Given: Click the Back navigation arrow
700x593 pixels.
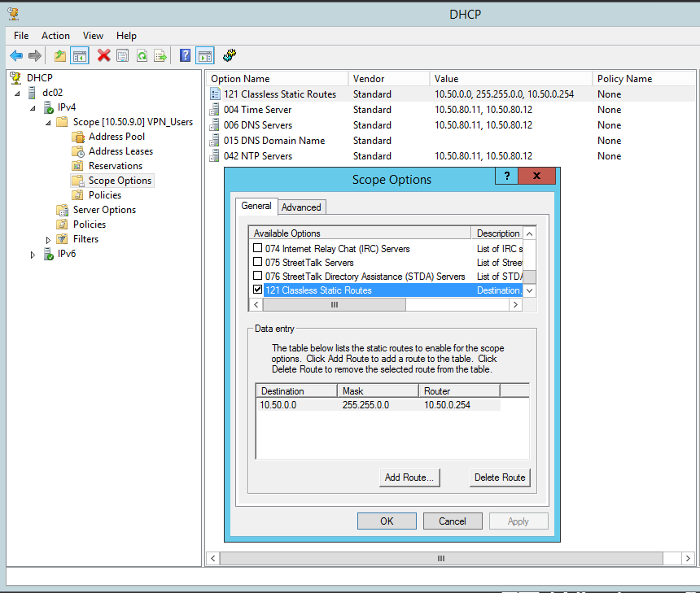Looking at the screenshot, I should [x=17, y=55].
